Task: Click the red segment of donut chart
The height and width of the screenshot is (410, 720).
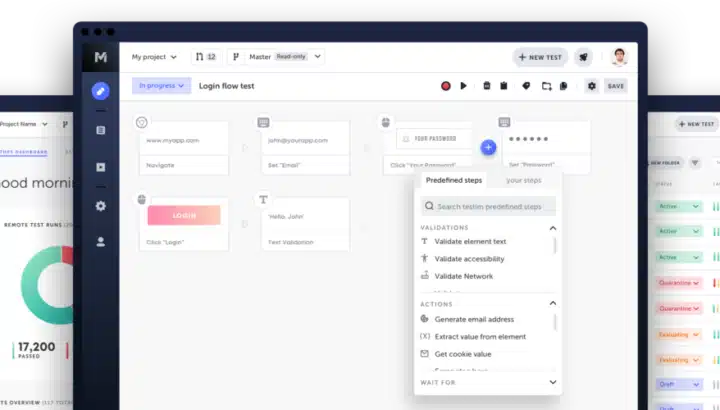Action: (x=68, y=254)
